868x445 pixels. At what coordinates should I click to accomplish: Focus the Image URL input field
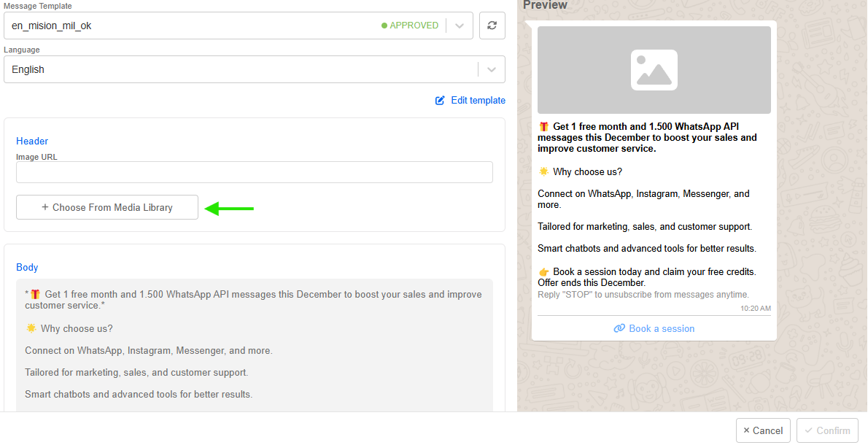tap(254, 172)
